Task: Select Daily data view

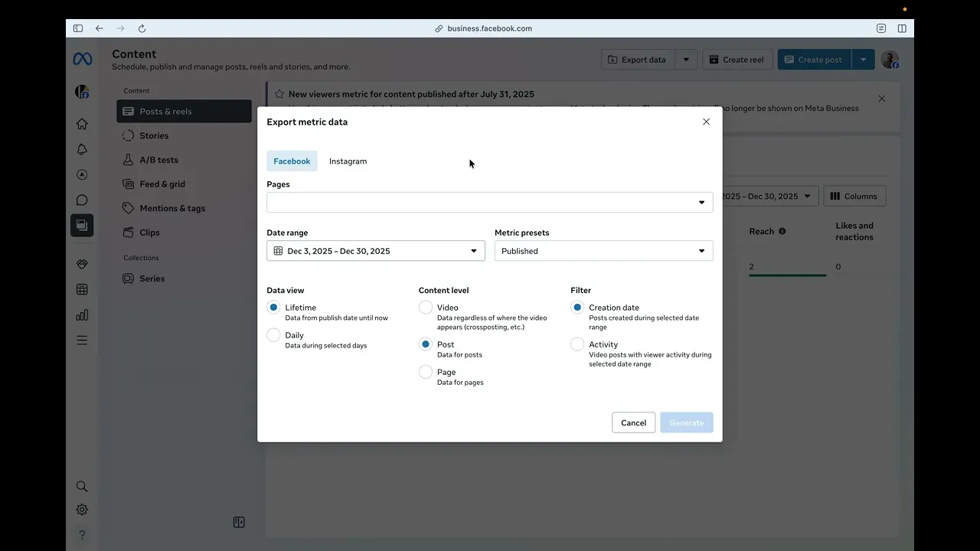Action: pyautogui.click(x=273, y=335)
